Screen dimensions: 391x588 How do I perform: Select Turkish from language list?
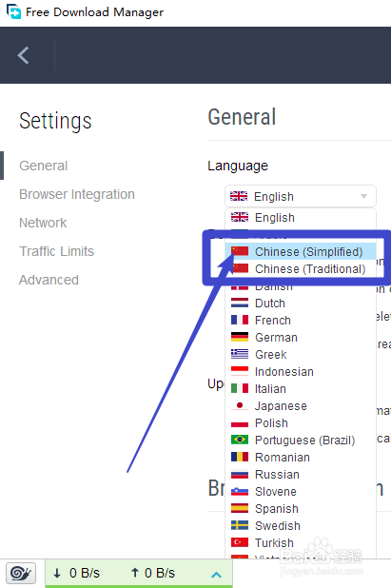[x=301, y=542]
